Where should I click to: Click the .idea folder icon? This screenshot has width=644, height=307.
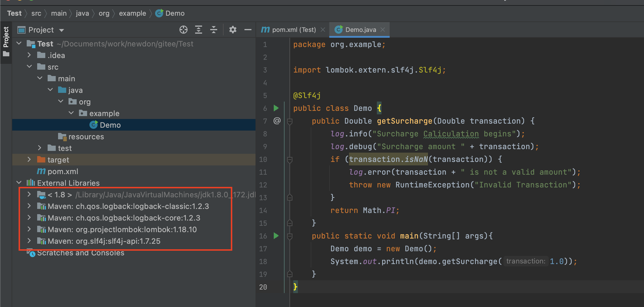click(41, 55)
